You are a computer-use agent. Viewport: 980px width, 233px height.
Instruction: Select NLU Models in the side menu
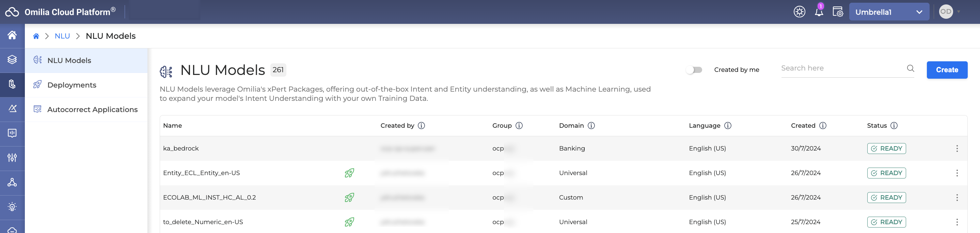(x=86, y=61)
